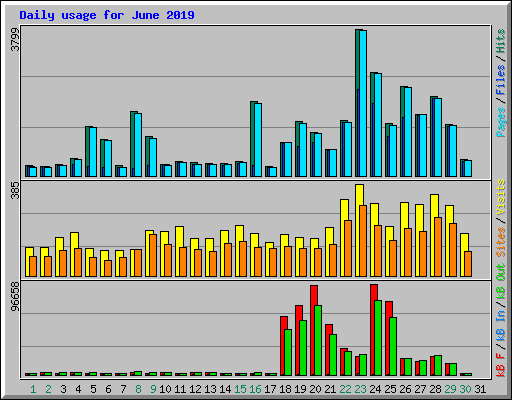Click the orange sites bar for day 30
This screenshot has width=512, height=400.
468,264
